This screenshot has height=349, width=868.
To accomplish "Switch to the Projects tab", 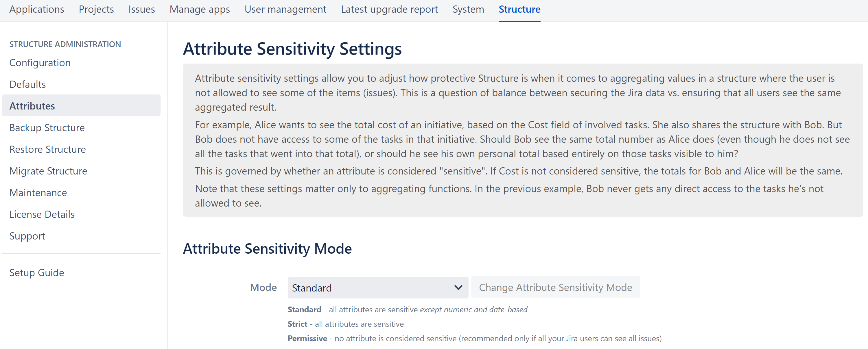I will pyautogui.click(x=96, y=10).
